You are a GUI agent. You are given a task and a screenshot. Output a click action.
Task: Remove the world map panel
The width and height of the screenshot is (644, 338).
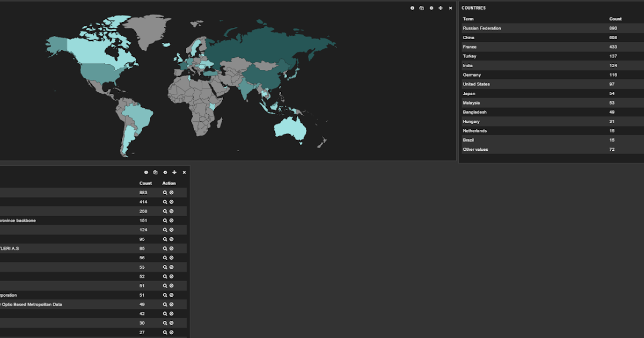(x=450, y=8)
